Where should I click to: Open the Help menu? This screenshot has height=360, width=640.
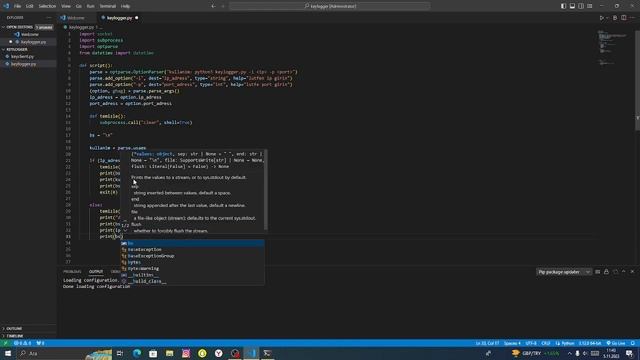(x=125, y=6)
